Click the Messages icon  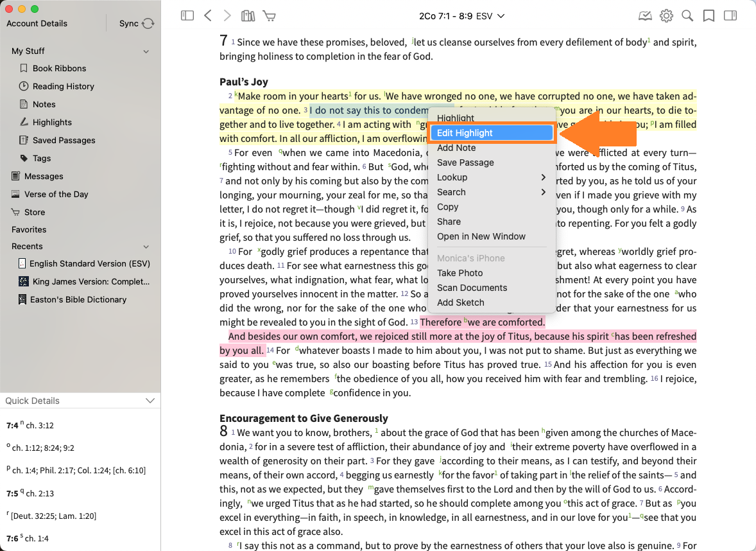click(15, 176)
